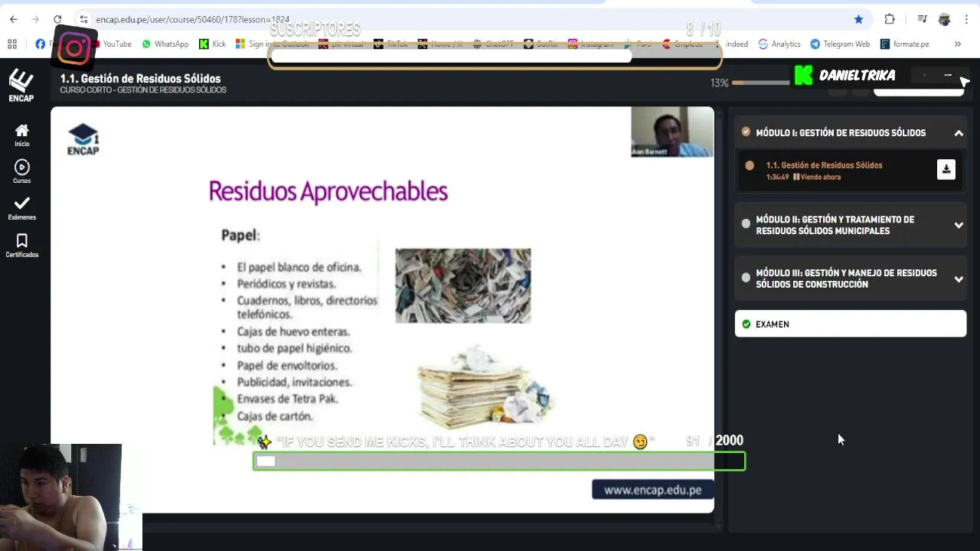
Task: Click the subscribers goal progress bar
Action: pos(495,56)
